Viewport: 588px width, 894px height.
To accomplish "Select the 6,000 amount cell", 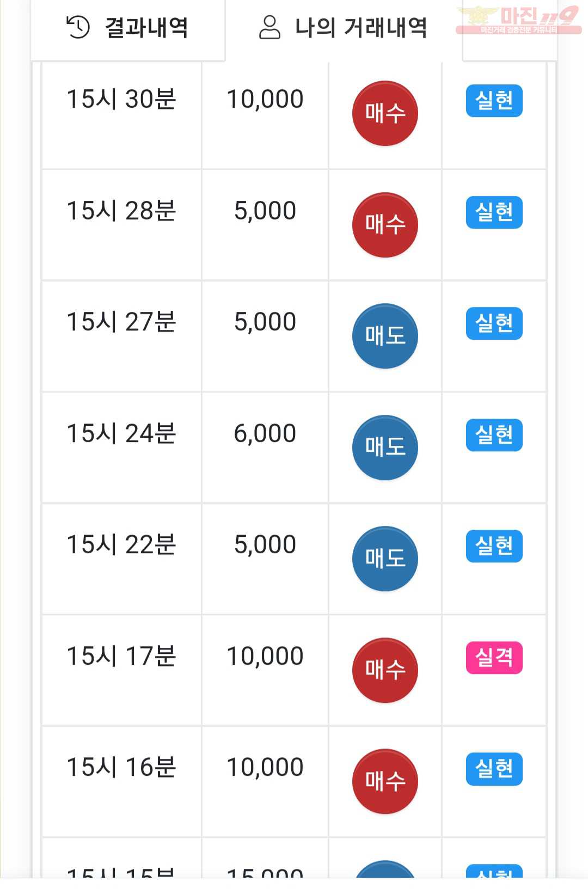I will (x=265, y=448).
